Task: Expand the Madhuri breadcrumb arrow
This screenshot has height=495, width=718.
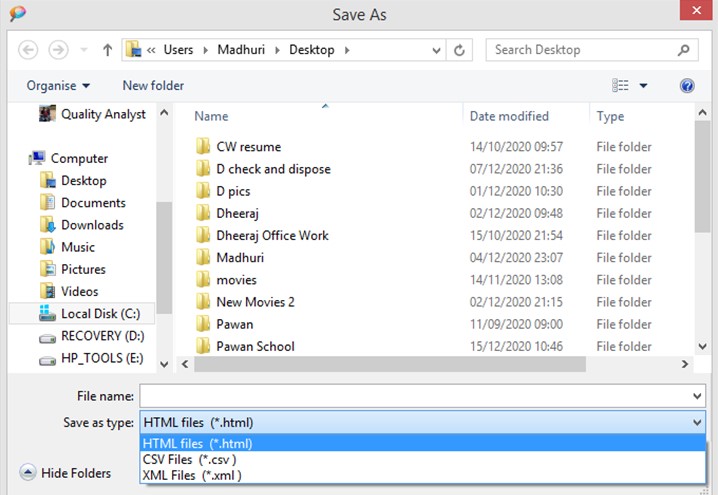Action: 277,50
